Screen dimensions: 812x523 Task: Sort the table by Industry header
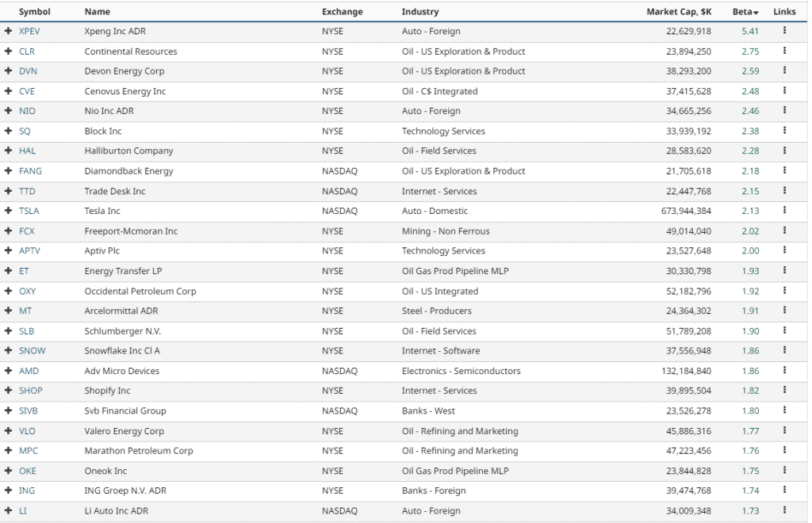click(420, 11)
